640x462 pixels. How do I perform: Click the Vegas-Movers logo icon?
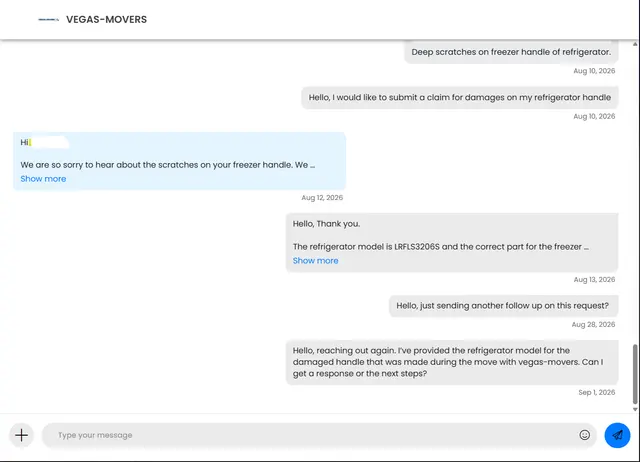pos(49,19)
